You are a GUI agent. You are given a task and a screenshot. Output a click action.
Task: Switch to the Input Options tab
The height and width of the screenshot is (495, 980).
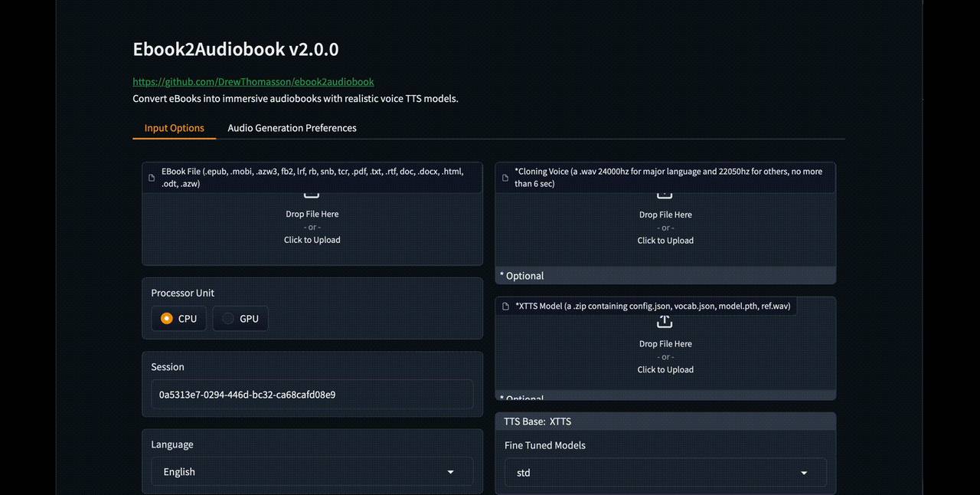174,128
